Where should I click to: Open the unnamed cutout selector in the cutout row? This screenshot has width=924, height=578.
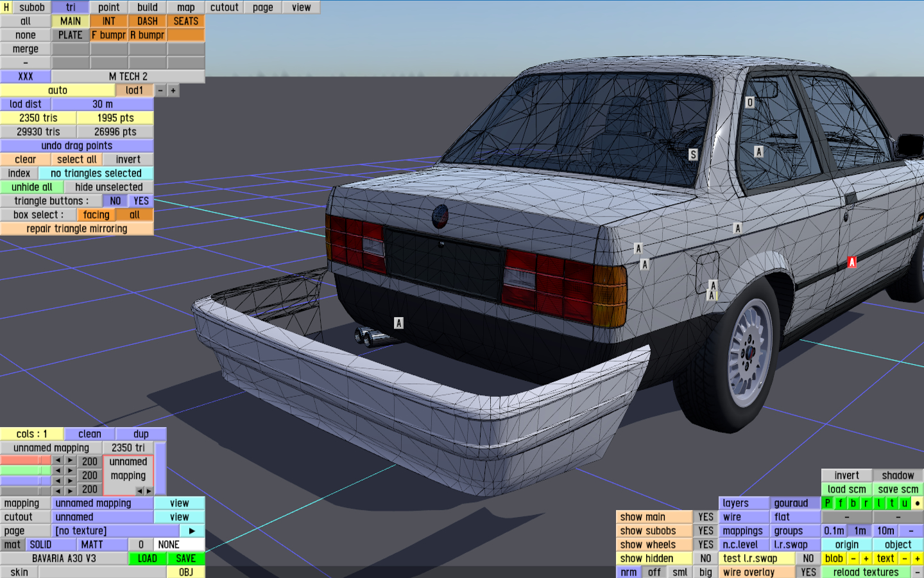click(x=103, y=517)
